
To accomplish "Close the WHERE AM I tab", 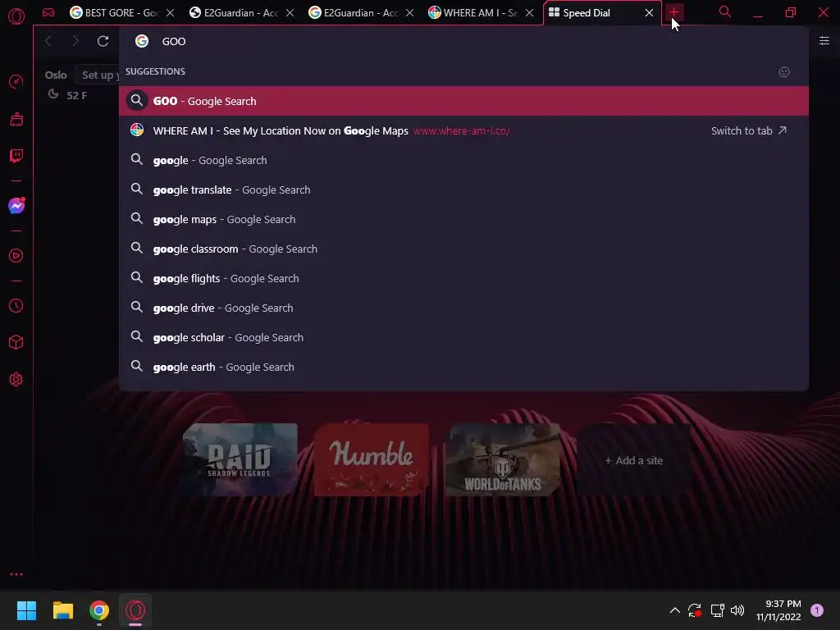I will [529, 12].
